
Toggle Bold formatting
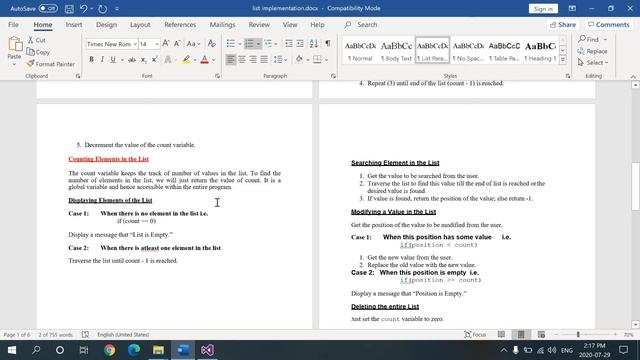(91, 60)
